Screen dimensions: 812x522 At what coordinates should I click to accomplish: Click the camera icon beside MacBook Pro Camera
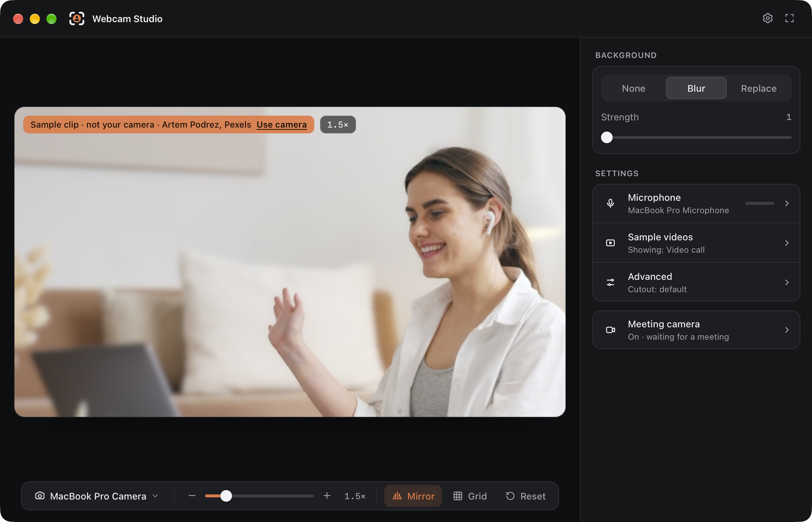40,496
